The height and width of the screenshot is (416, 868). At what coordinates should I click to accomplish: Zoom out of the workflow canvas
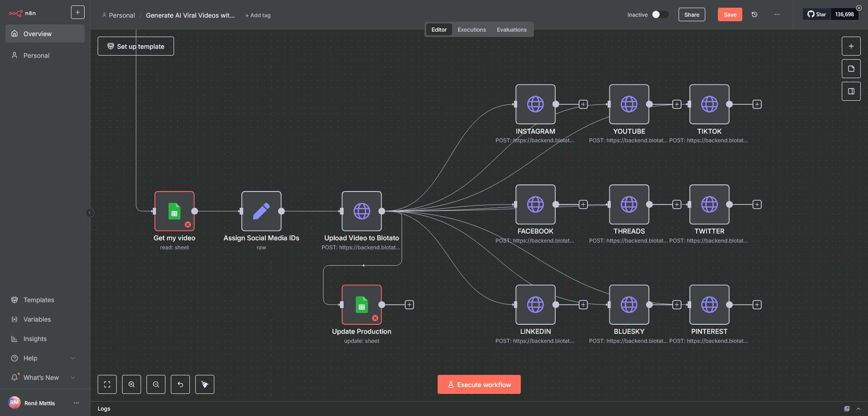(x=156, y=384)
